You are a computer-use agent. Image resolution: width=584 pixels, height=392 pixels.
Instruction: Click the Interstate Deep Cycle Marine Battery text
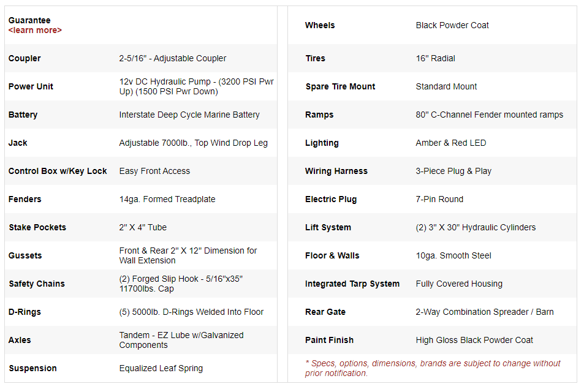tap(189, 115)
